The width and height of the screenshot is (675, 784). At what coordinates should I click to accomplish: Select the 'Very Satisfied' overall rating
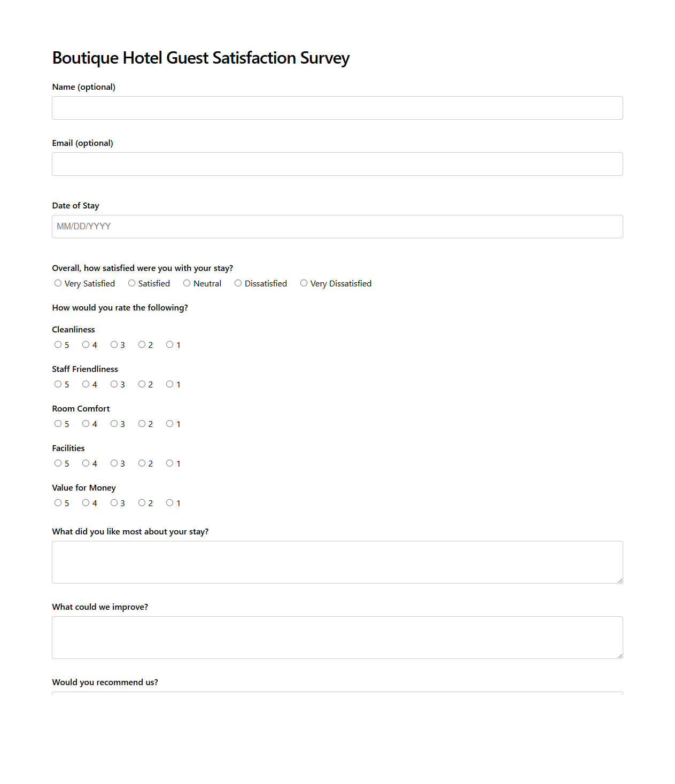[58, 283]
